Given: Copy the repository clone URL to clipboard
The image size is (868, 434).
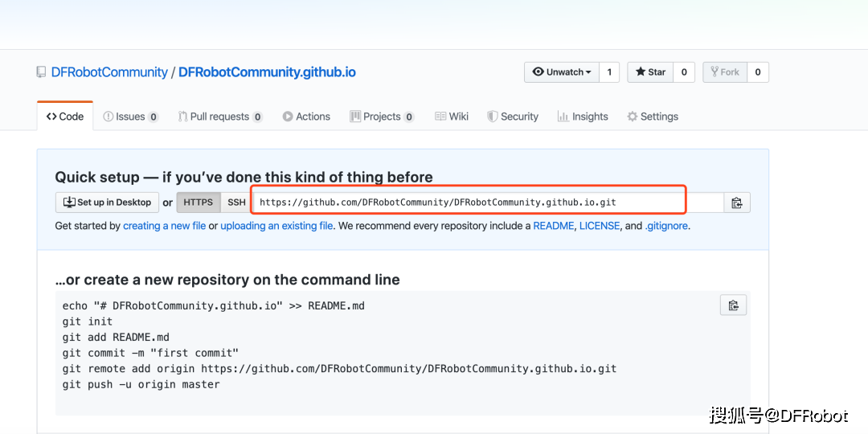Looking at the screenshot, I should point(737,203).
